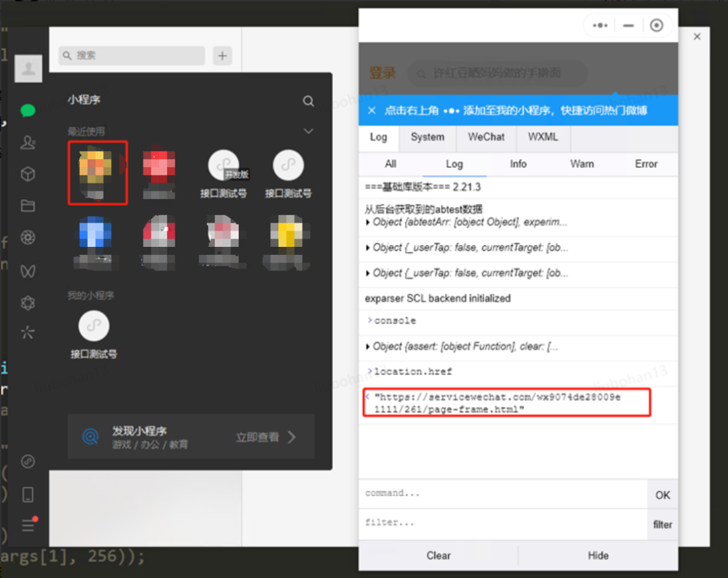Open the three-dot menu in mini program capsule

pos(600,26)
